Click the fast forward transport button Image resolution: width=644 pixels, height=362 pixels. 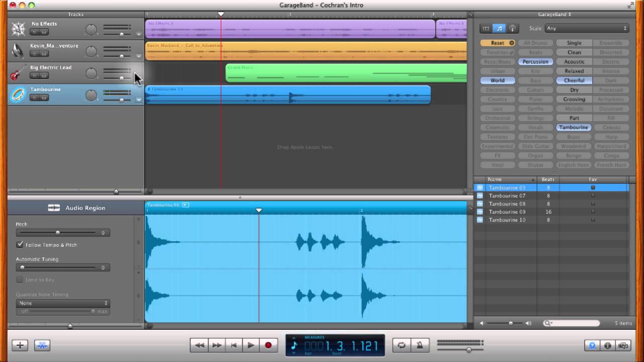tap(217, 345)
